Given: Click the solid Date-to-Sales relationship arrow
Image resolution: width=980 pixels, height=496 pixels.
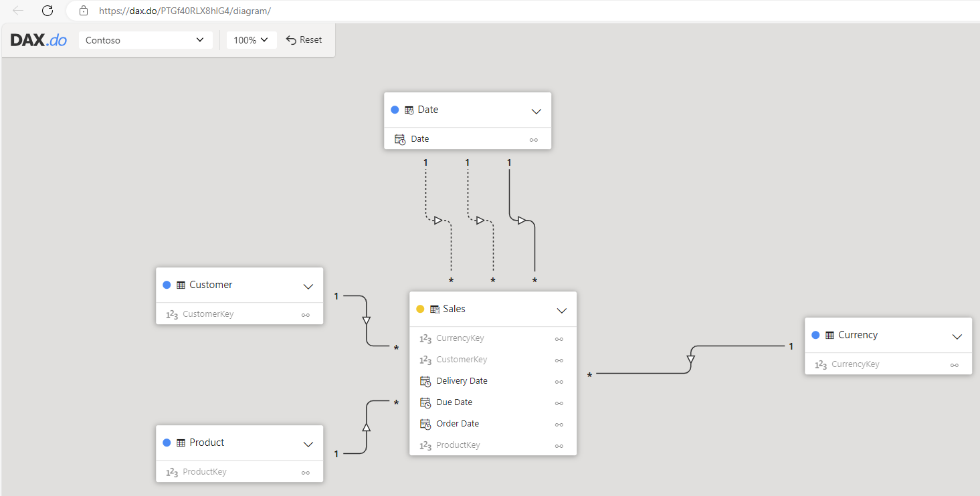Looking at the screenshot, I should point(522,221).
